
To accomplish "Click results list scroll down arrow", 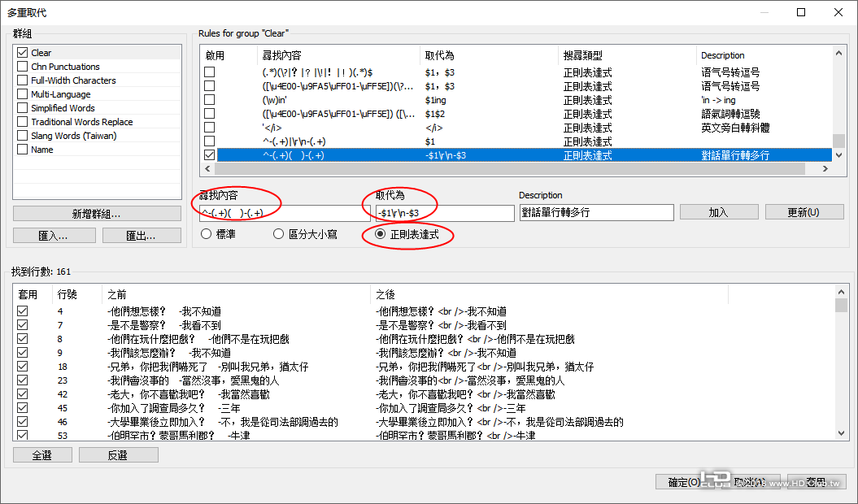I will tap(841, 432).
